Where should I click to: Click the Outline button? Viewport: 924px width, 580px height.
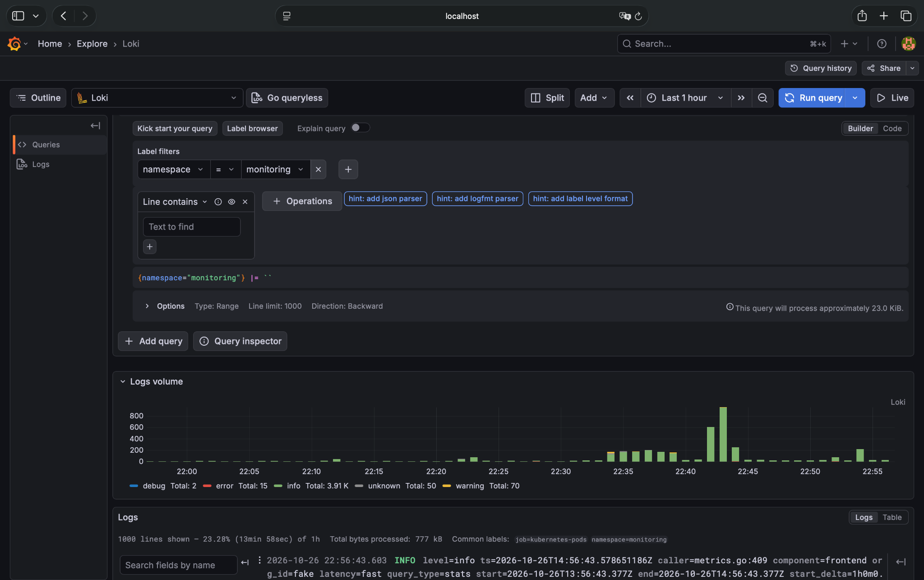pos(38,98)
